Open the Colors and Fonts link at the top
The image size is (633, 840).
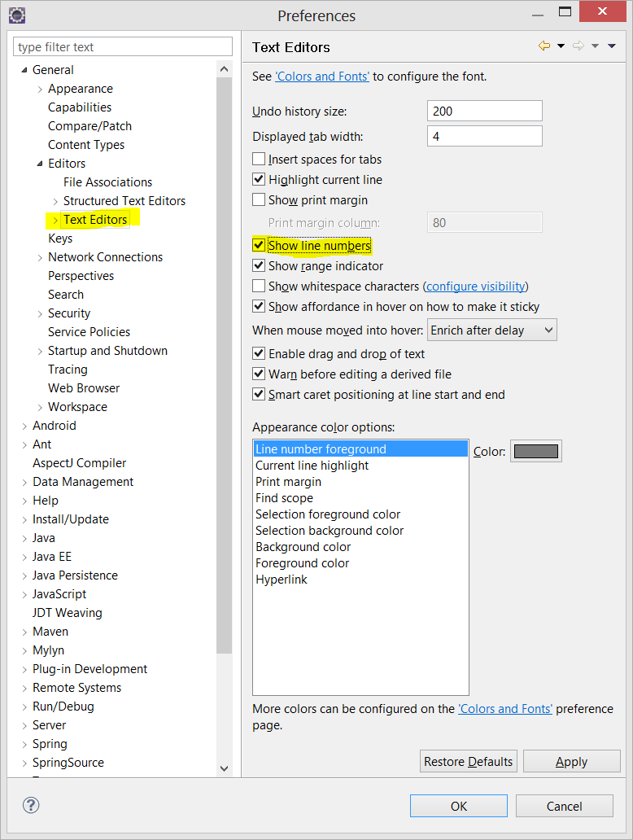tap(322, 77)
